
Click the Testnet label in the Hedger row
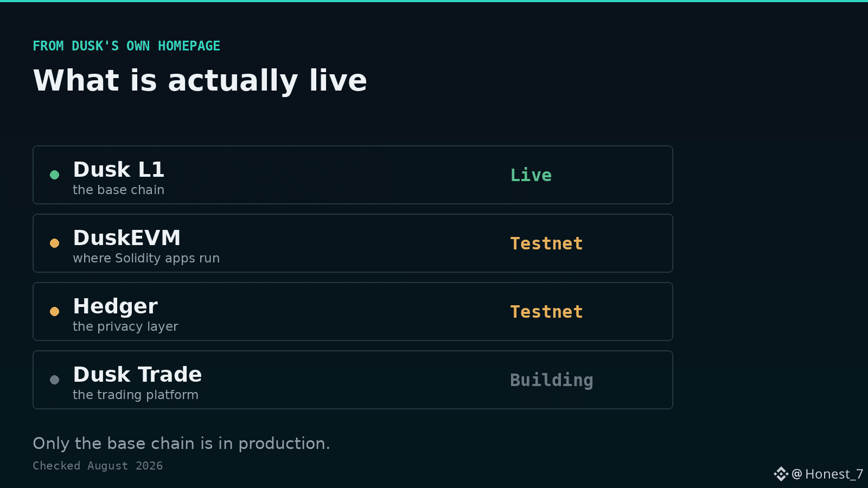pos(546,312)
